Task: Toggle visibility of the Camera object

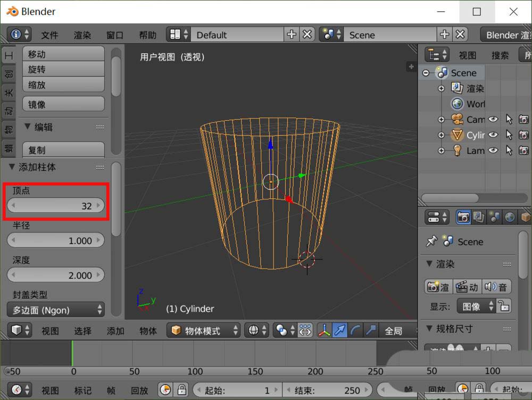Action: [493, 119]
